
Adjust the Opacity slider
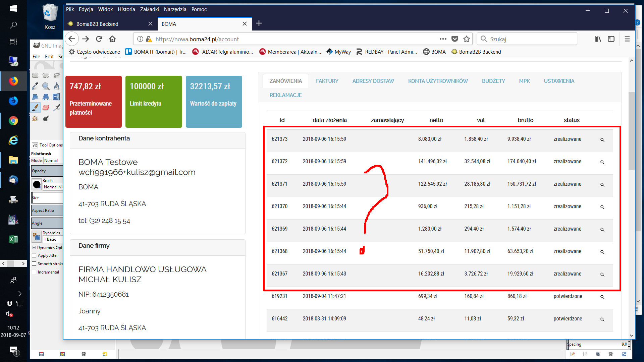[47, 171]
